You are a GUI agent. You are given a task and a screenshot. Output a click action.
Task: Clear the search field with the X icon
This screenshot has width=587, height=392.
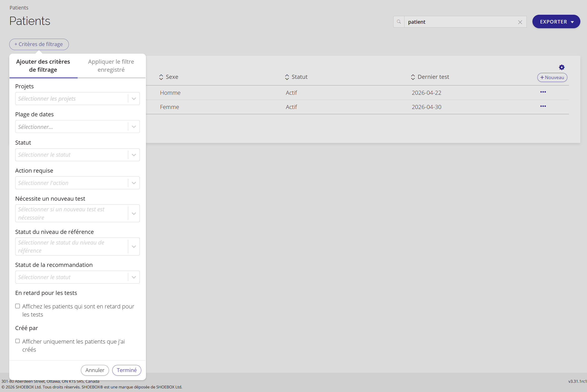pos(520,22)
